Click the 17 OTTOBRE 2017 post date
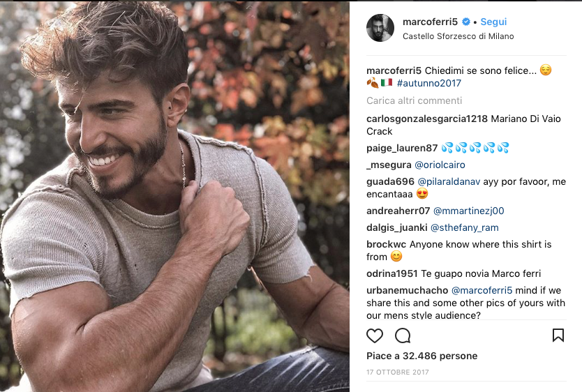This screenshot has width=582, height=392. tap(397, 372)
